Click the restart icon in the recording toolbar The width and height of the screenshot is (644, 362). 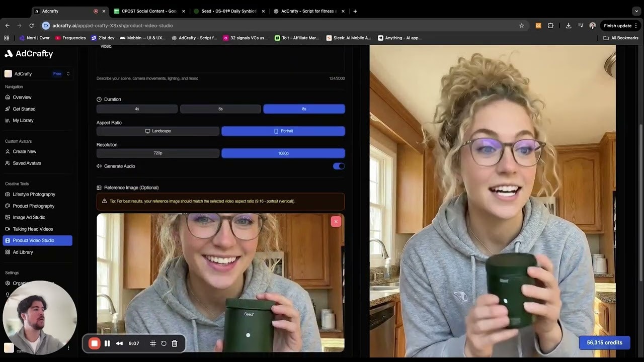click(164, 343)
